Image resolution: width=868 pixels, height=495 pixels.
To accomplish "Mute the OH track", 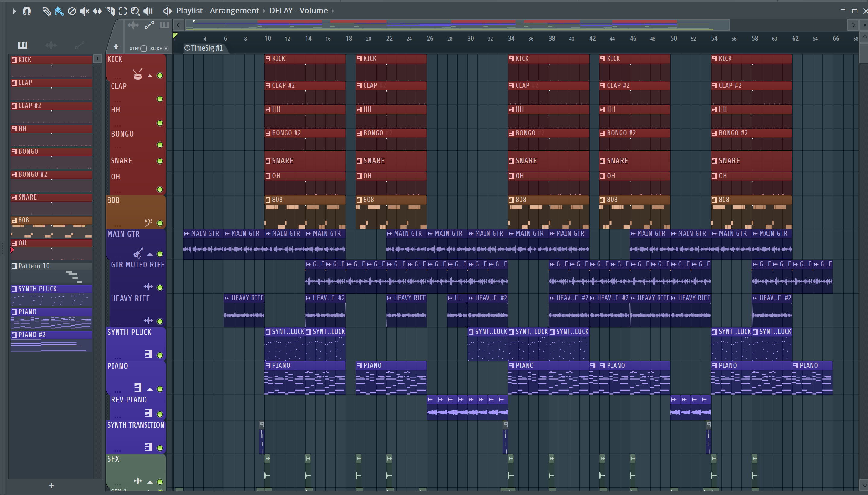I will (x=160, y=189).
